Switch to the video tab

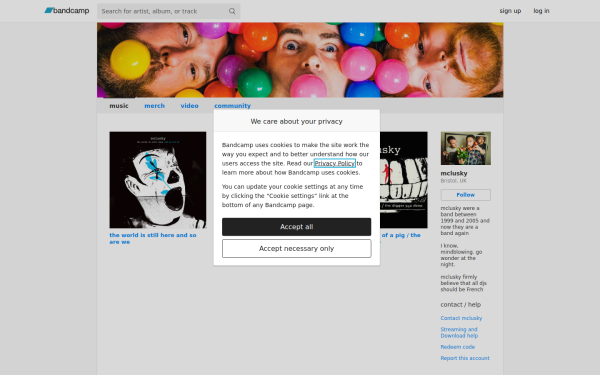coord(189,106)
